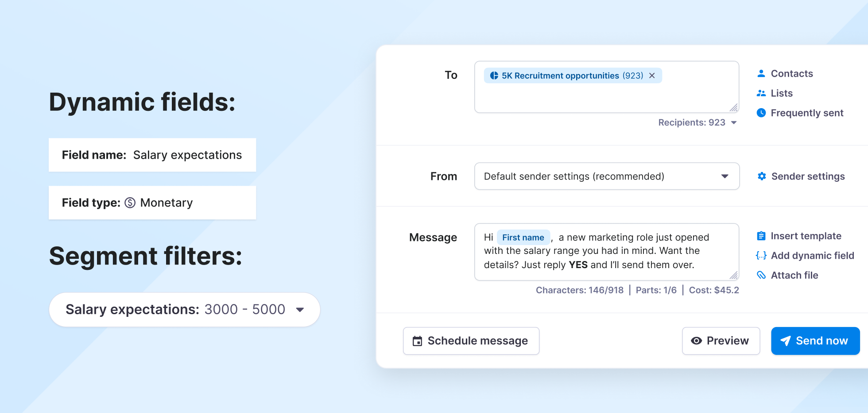Click the First name dynamic field tag
This screenshot has width=868, height=413.
pyautogui.click(x=523, y=238)
